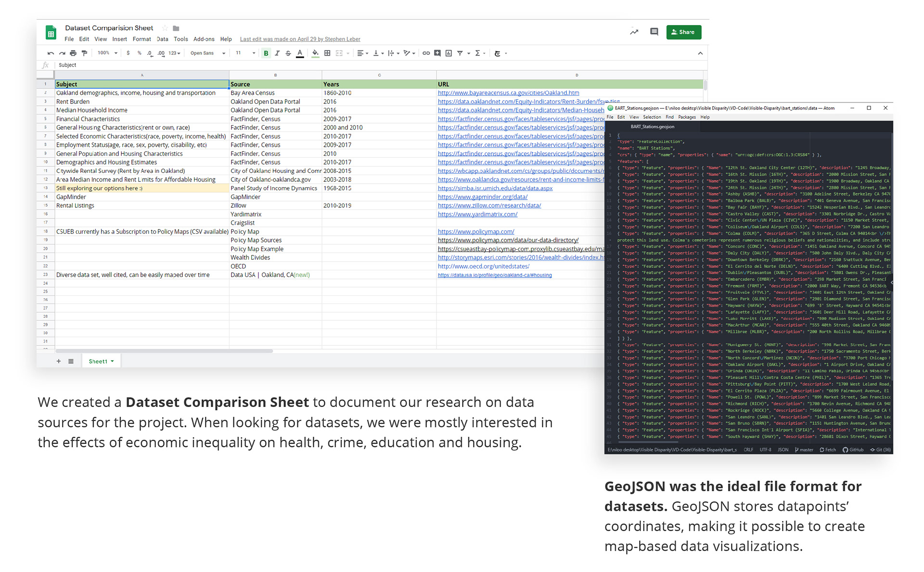Open the comments history icon
The width and height of the screenshot is (924, 572).
click(654, 32)
